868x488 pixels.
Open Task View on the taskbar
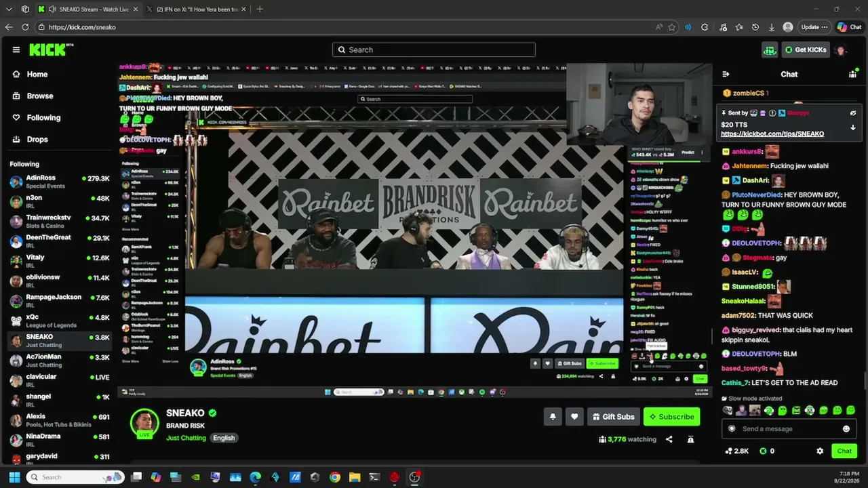[x=136, y=477]
